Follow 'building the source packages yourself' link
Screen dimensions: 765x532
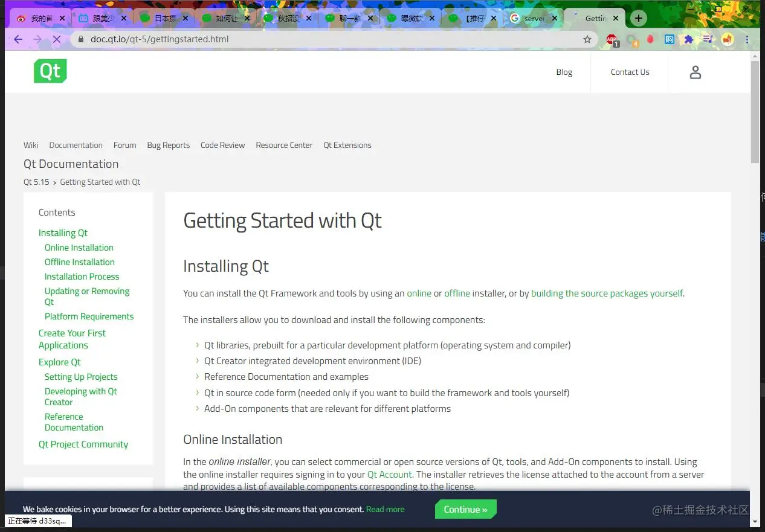[x=607, y=293]
